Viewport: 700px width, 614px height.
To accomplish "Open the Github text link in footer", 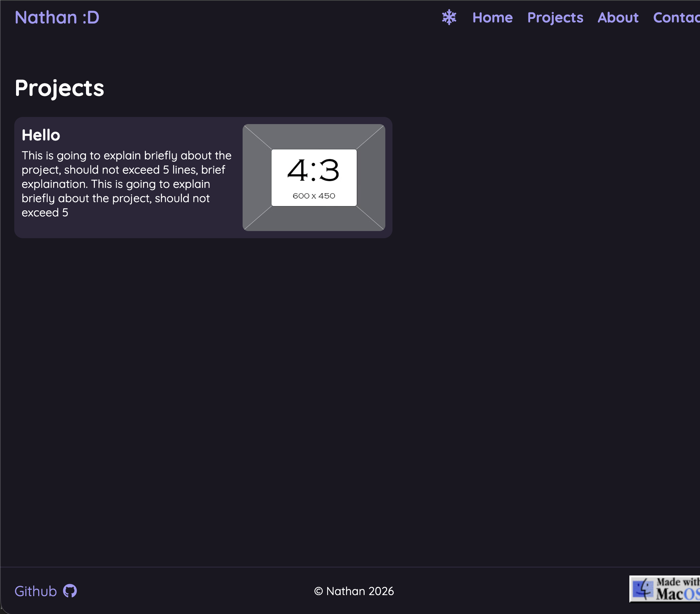I will tap(36, 591).
